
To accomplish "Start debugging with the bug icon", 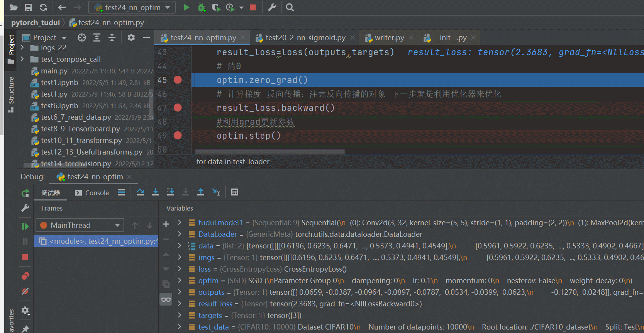I will tap(201, 7).
